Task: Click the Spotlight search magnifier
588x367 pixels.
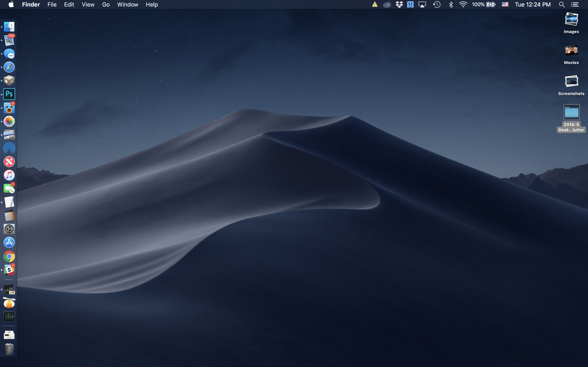Action: pos(562,4)
